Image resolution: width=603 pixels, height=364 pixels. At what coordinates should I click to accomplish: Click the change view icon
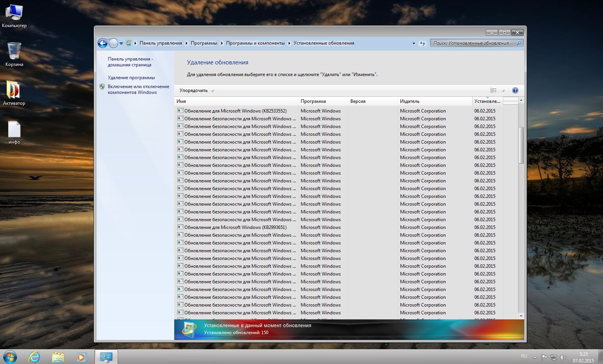pyautogui.click(x=494, y=90)
